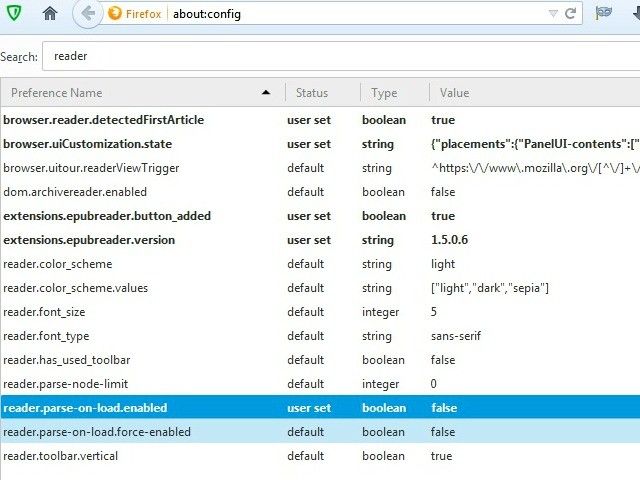Sort by the Status column header
The image size is (640, 480).
click(312, 93)
